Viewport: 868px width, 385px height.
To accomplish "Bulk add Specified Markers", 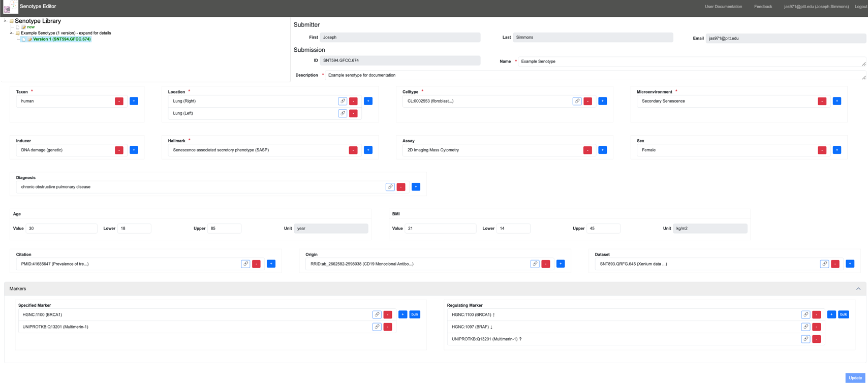I will [x=415, y=314].
